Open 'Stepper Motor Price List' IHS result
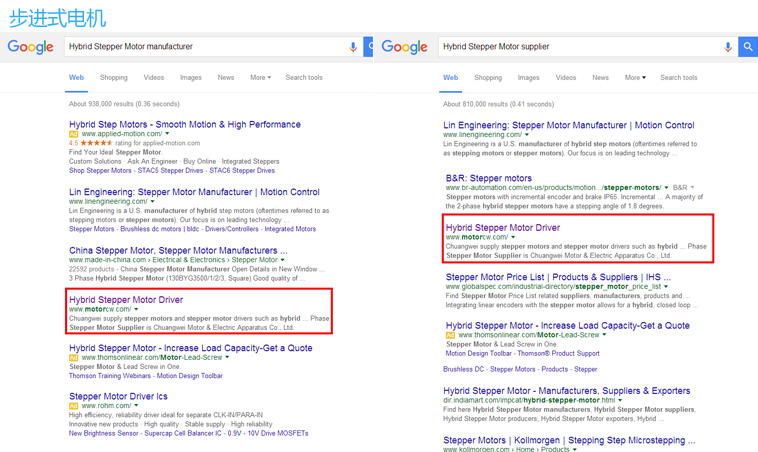 [558, 277]
